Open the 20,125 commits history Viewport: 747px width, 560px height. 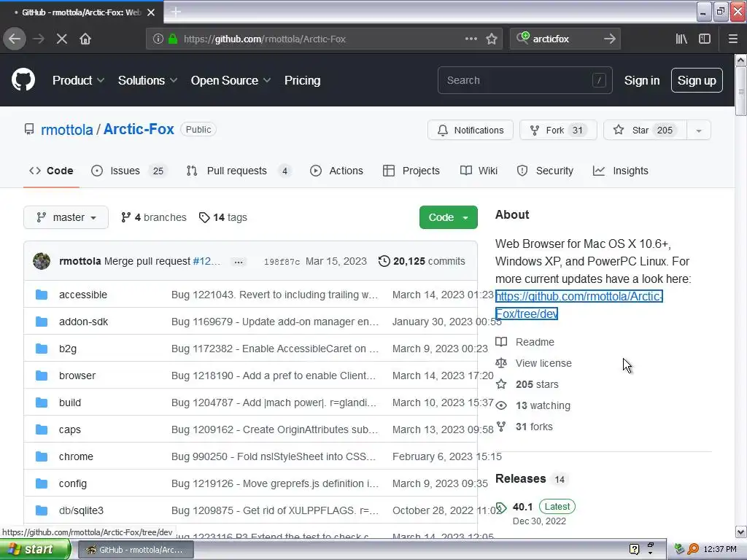(x=422, y=262)
